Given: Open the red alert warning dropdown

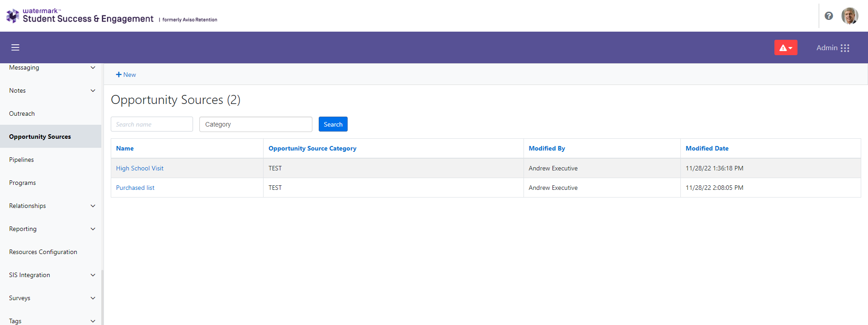Looking at the screenshot, I should [786, 47].
